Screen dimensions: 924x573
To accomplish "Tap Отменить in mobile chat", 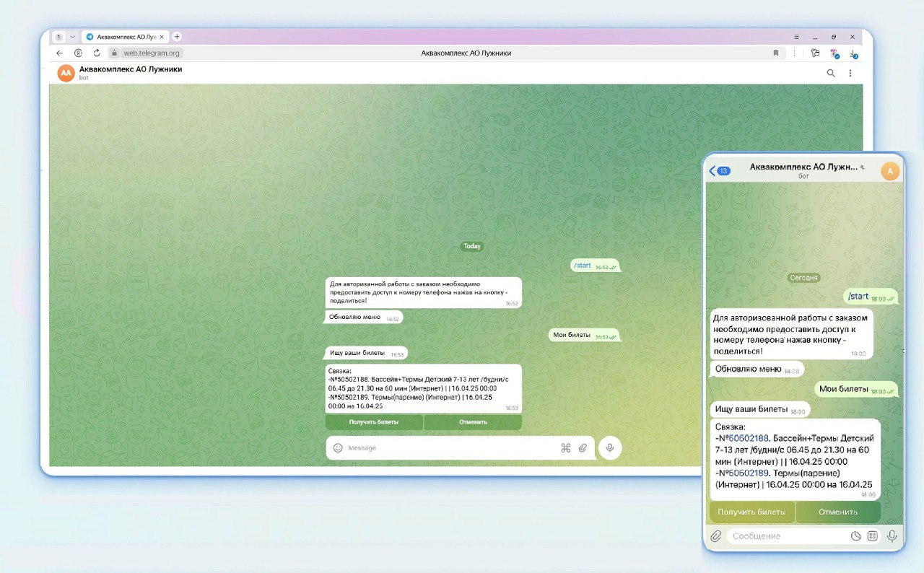I will 838,512.
